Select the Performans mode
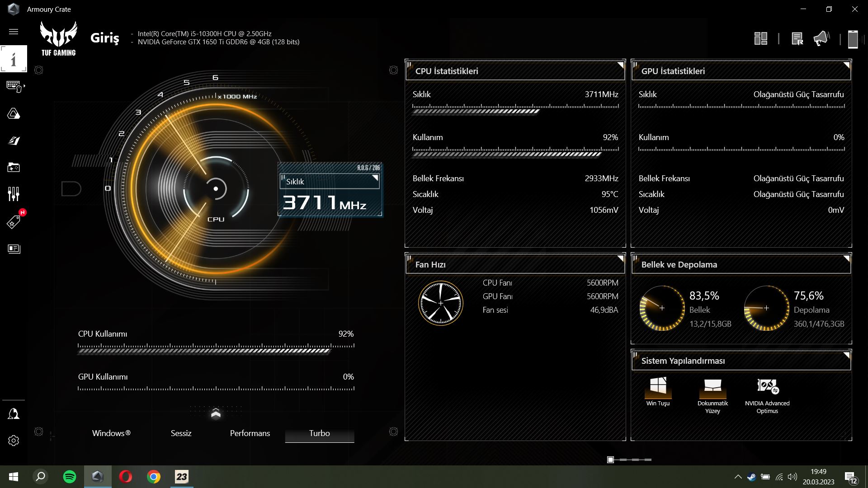The height and width of the screenshot is (488, 868). [x=250, y=433]
